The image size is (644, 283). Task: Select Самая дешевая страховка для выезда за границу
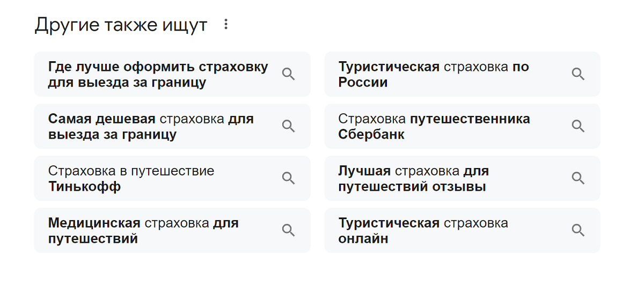click(172, 126)
